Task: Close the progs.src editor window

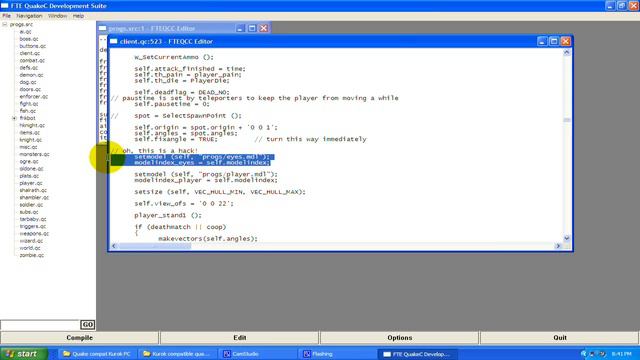Action: (264, 28)
